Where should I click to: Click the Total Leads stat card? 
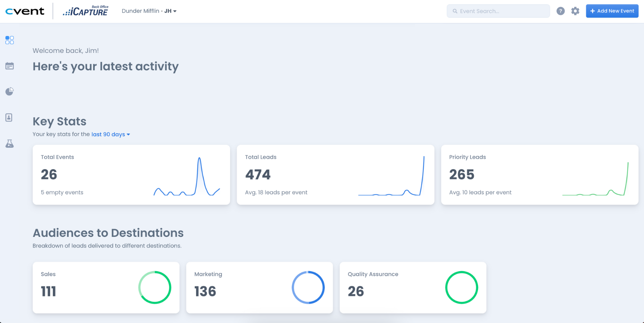tap(335, 175)
